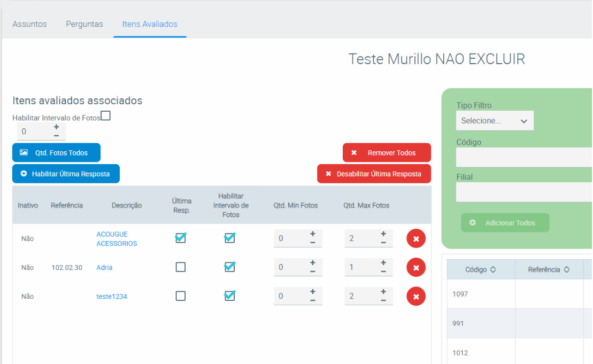Decrease the top photo interval value
This screenshot has height=364, width=593.
point(56,136)
